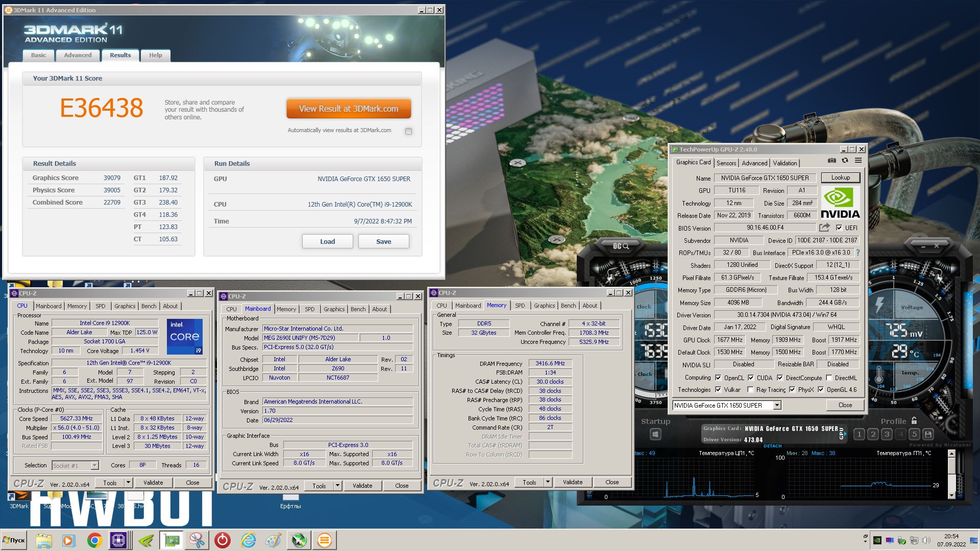Screen dimensions: 980x551
Task: Select Afterburner profile slot 2
Action: (873, 434)
